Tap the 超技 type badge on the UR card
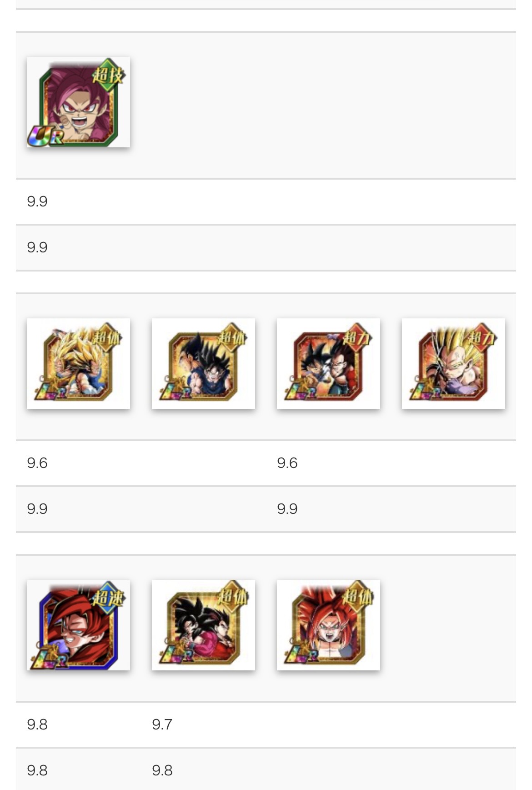The height and width of the screenshot is (790, 532). [108, 75]
